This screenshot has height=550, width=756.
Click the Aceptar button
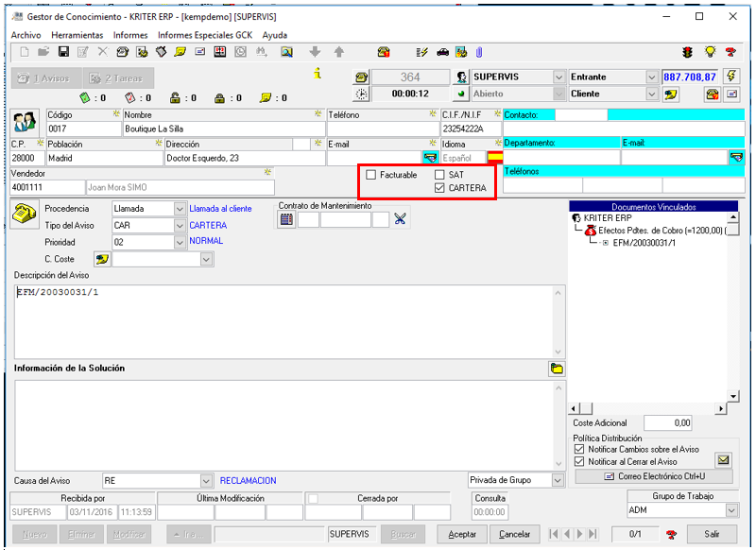462,534
